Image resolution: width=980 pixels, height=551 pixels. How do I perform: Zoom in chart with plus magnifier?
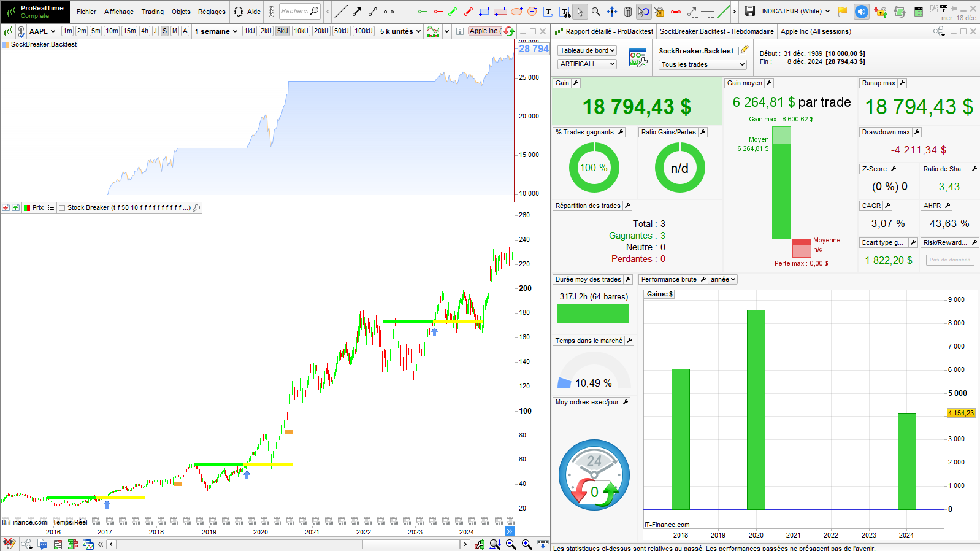[527, 544]
